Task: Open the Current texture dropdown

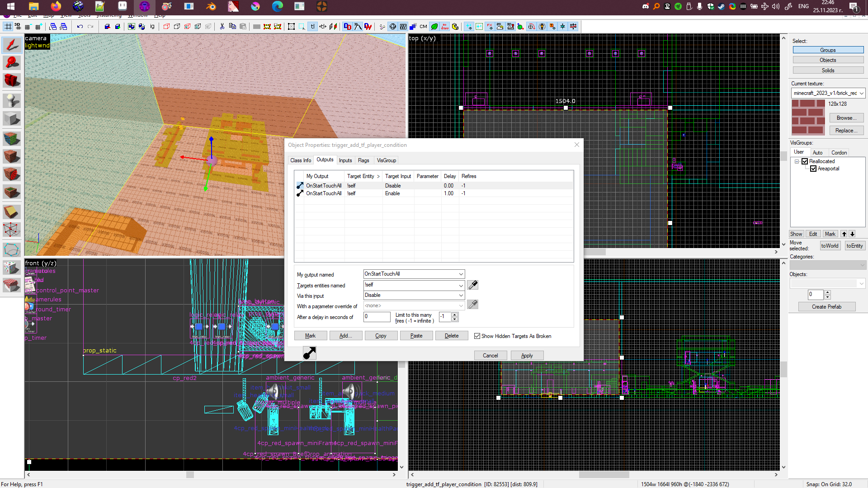Action: click(x=861, y=93)
